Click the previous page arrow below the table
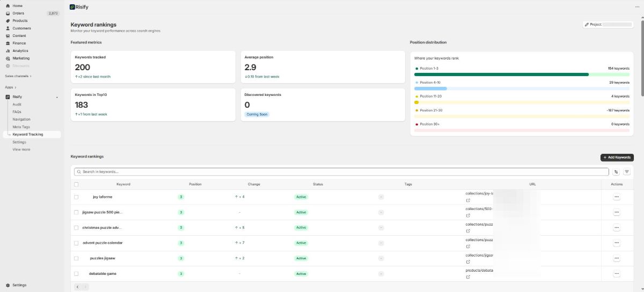 point(77,287)
